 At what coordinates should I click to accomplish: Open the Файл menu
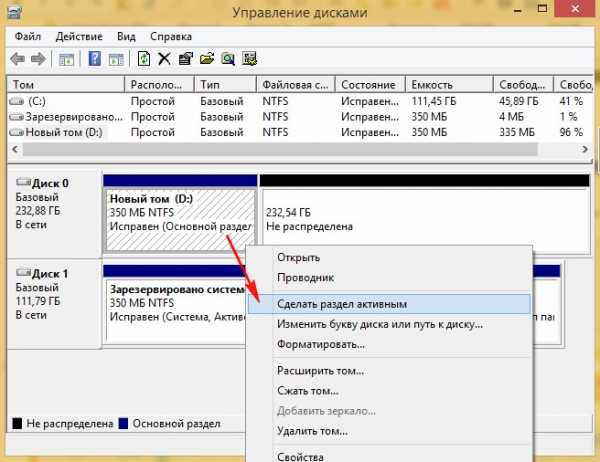(28, 36)
